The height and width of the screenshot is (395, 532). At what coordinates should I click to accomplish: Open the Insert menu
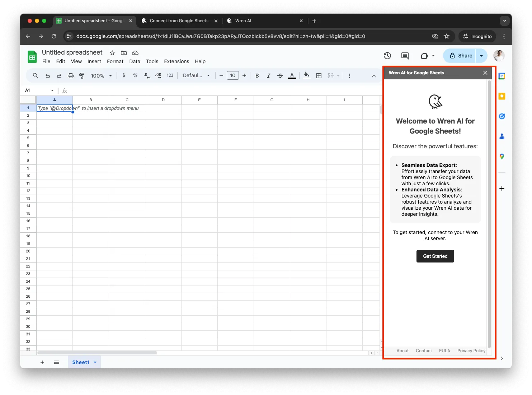coord(94,61)
